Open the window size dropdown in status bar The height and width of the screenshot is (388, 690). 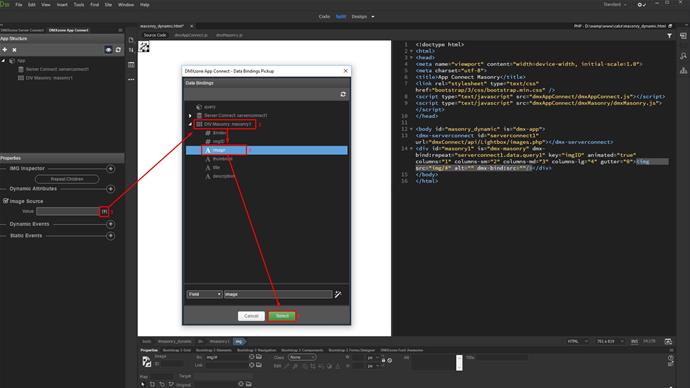(609, 342)
